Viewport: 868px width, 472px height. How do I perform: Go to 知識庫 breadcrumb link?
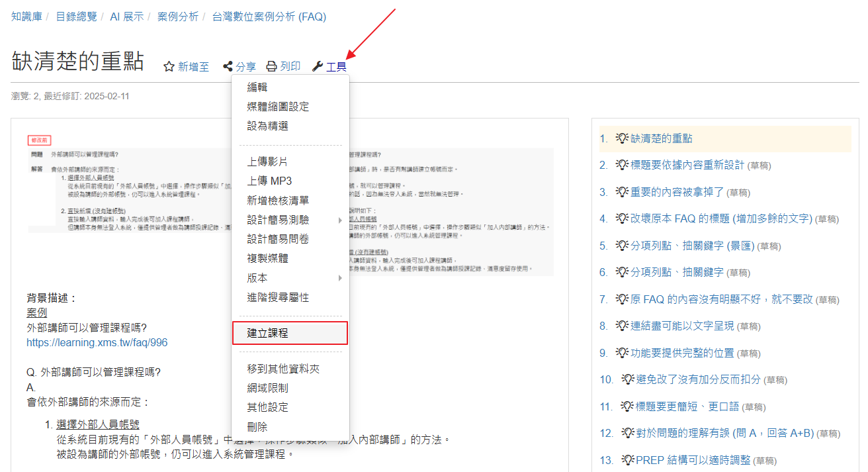(x=26, y=17)
